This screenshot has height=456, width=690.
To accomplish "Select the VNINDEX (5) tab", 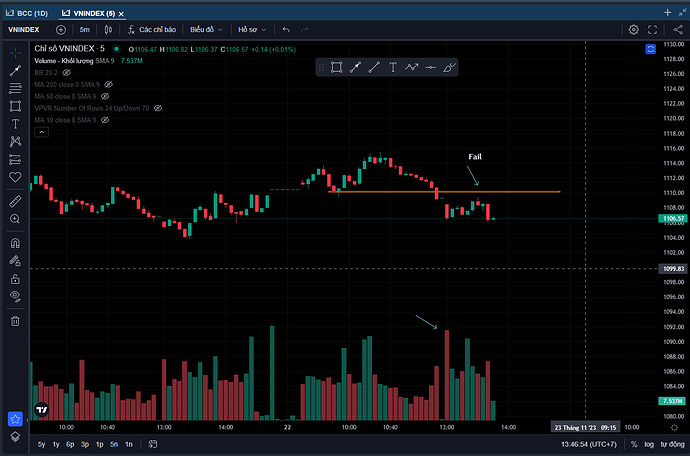I will [x=88, y=13].
